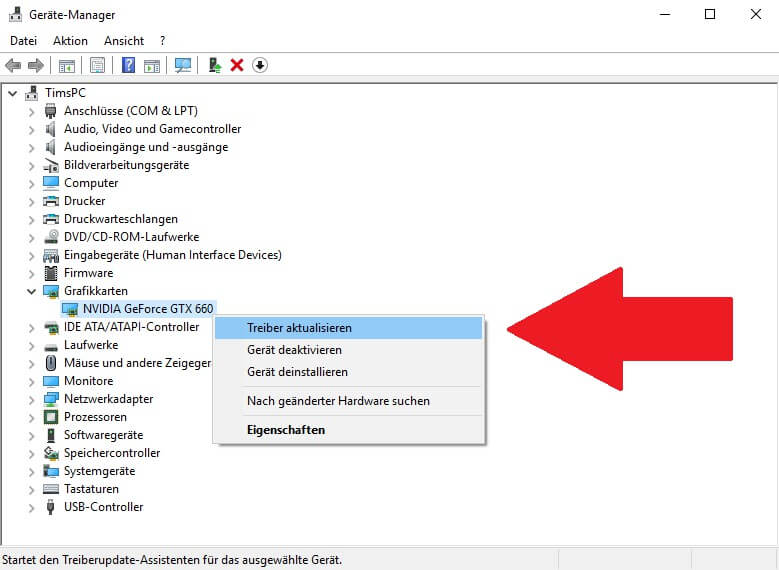Click the Back arrow toolbar icon
This screenshot has width=779, height=570.
click(x=13, y=65)
